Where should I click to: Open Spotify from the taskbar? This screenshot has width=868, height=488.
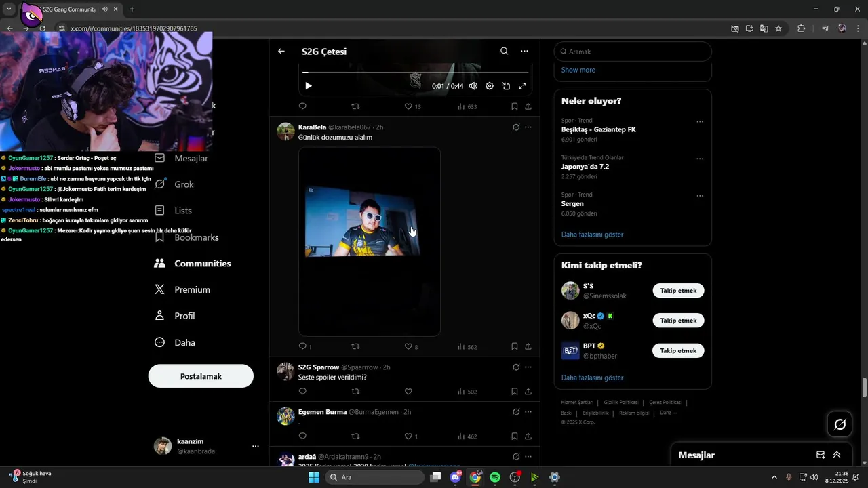[495, 477]
